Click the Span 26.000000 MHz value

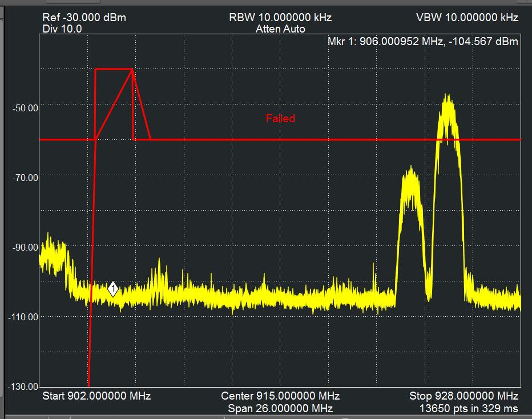click(280, 408)
